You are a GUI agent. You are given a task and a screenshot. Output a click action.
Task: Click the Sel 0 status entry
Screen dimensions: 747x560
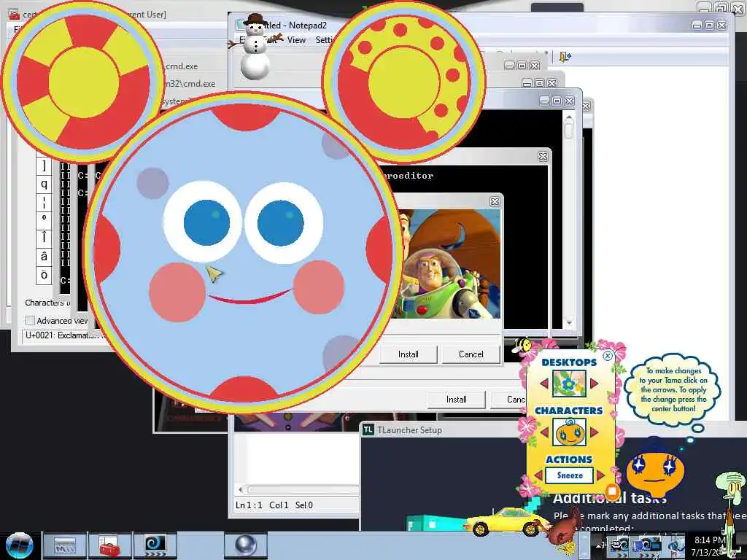[304, 505]
